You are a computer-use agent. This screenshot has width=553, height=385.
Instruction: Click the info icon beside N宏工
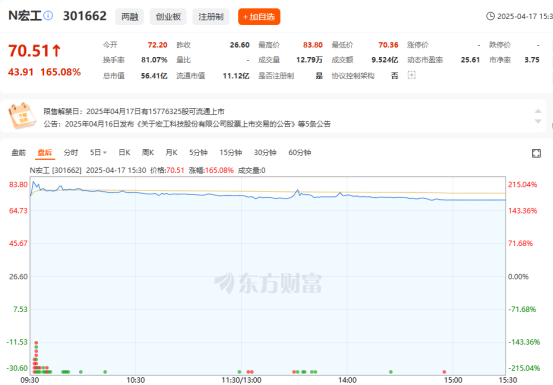[x=48, y=16]
